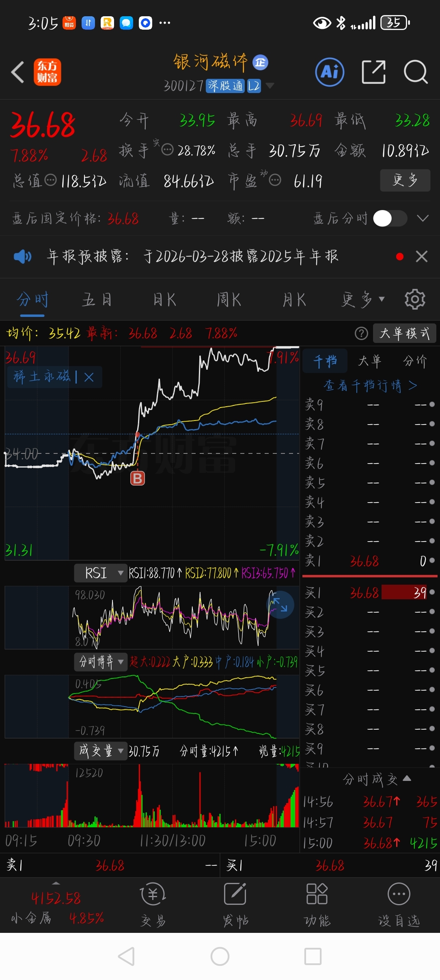
Task: Tap the share icon
Action: pos(373,72)
